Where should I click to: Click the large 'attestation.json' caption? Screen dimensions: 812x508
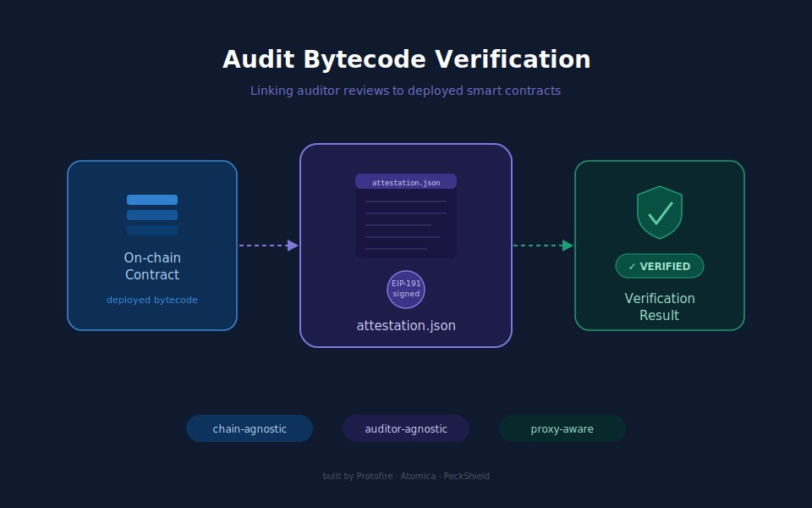click(x=406, y=325)
